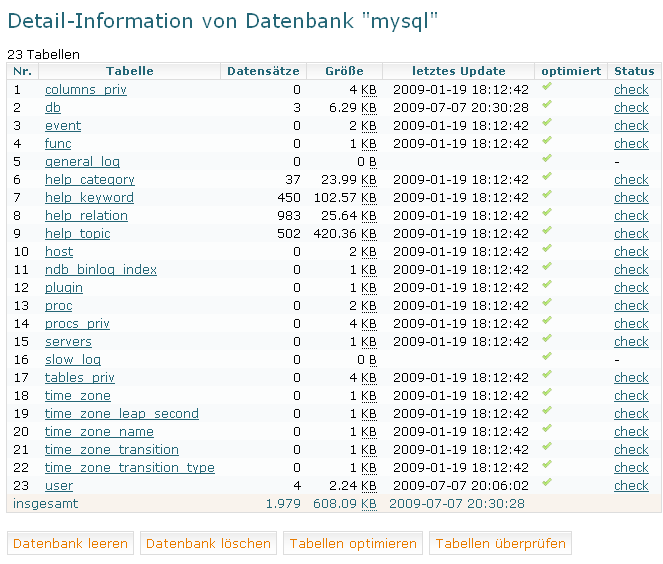Click the optimized checkmark in slow_log row

pyautogui.click(x=547, y=356)
